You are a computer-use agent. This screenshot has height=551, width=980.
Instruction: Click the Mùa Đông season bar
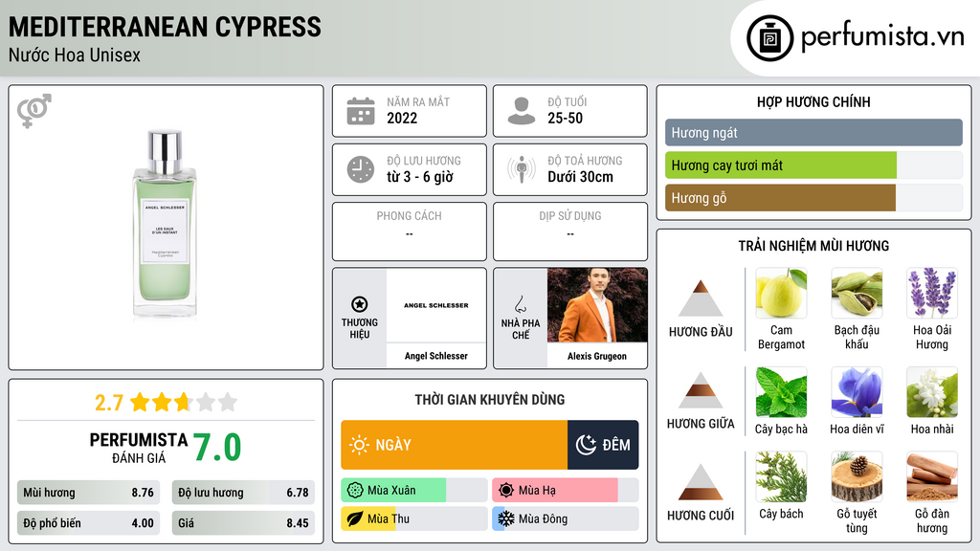pyautogui.click(x=565, y=518)
